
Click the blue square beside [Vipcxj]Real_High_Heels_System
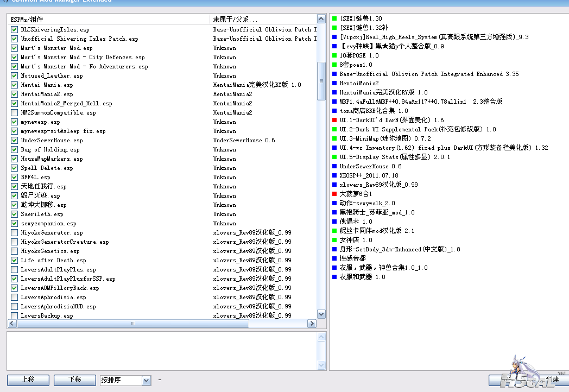click(334, 37)
